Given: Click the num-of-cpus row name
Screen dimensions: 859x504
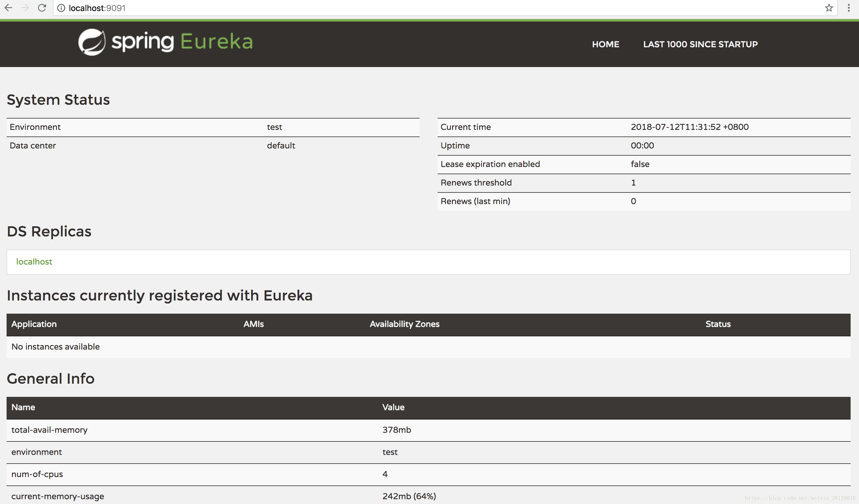Looking at the screenshot, I should [37, 474].
